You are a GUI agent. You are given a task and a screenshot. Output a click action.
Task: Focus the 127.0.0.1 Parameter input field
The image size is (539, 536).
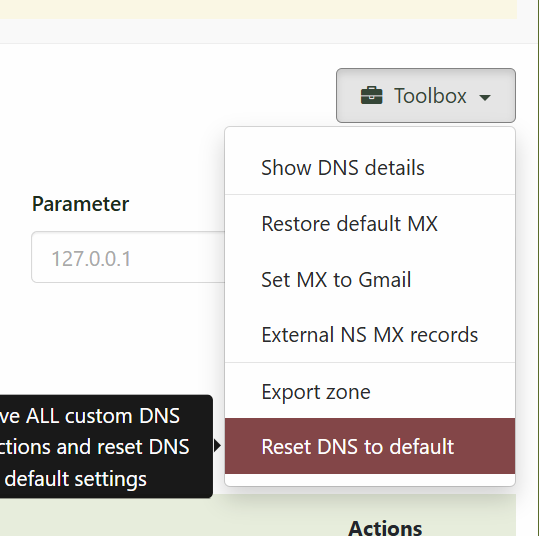pyautogui.click(x=128, y=257)
